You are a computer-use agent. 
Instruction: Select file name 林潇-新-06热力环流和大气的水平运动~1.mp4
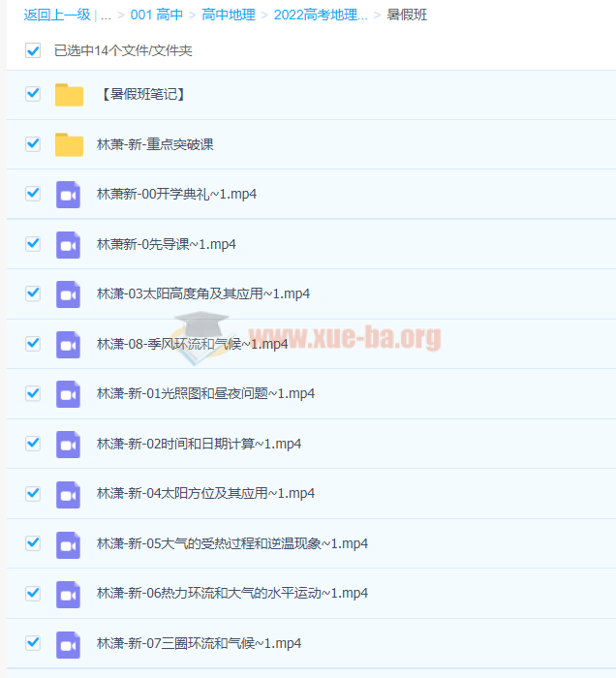click(232, 593)
